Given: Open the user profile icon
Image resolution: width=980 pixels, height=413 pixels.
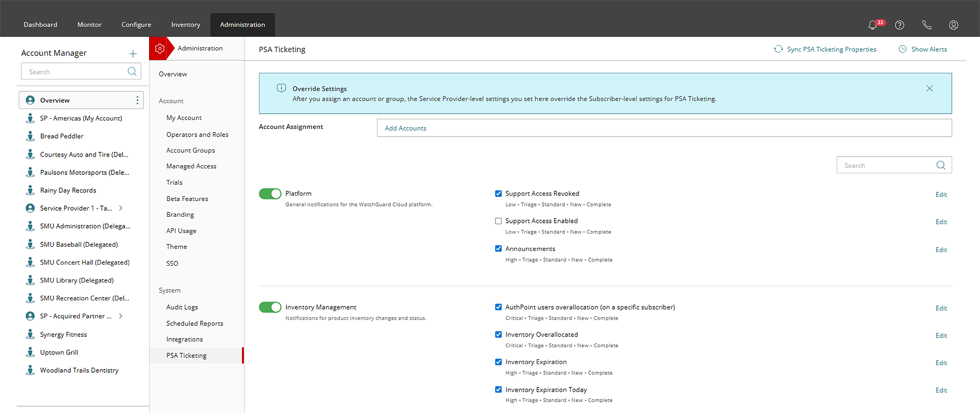Looking at the screenshot, I should click(953, 25).
